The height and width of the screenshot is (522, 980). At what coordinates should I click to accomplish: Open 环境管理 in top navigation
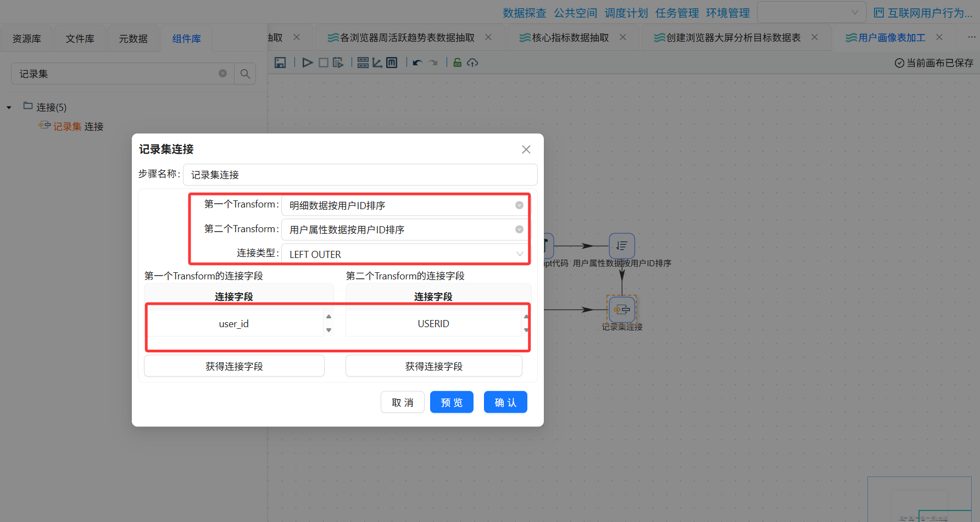[728, 13]
